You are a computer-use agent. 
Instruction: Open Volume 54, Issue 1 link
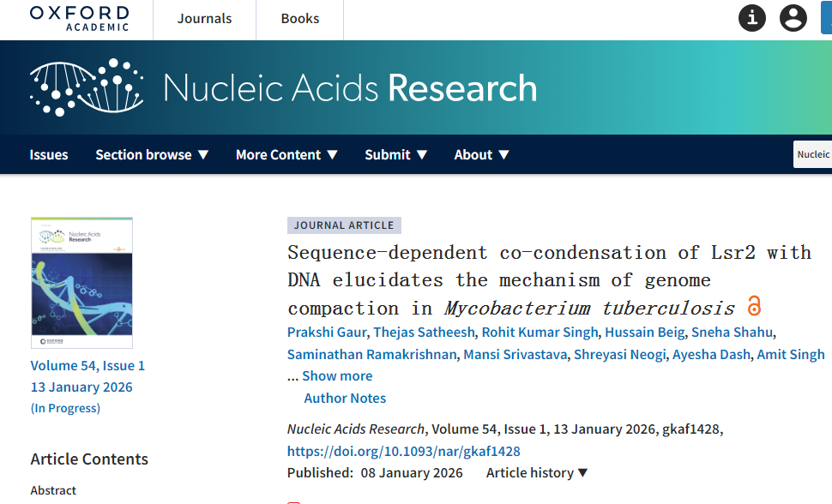(x=87, y=365)
